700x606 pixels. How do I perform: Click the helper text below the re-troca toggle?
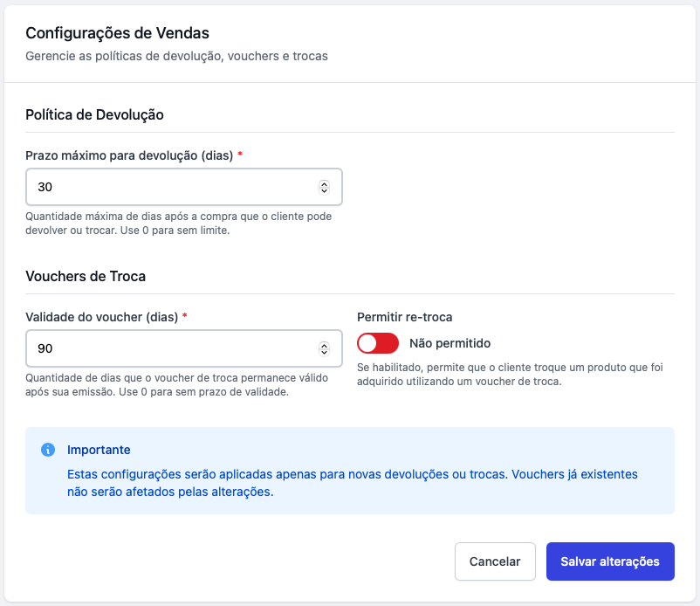[x=510, y=375]
